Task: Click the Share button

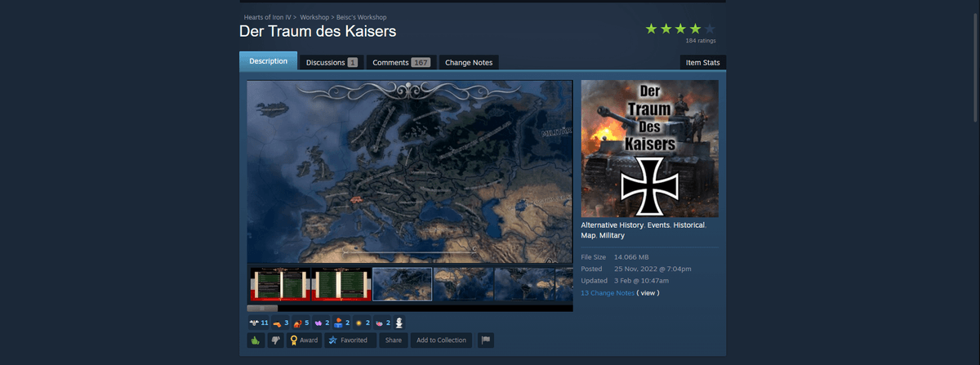Action: [394, 341]
